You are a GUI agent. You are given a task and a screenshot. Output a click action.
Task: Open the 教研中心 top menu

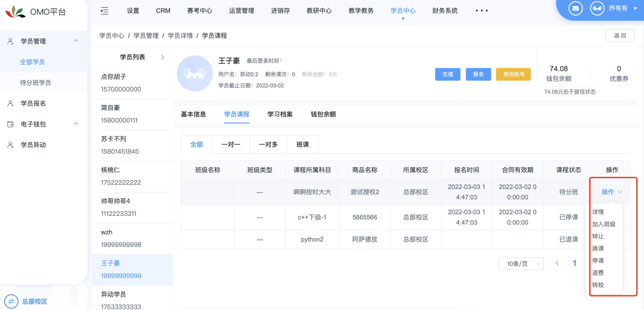click(319, 11)
